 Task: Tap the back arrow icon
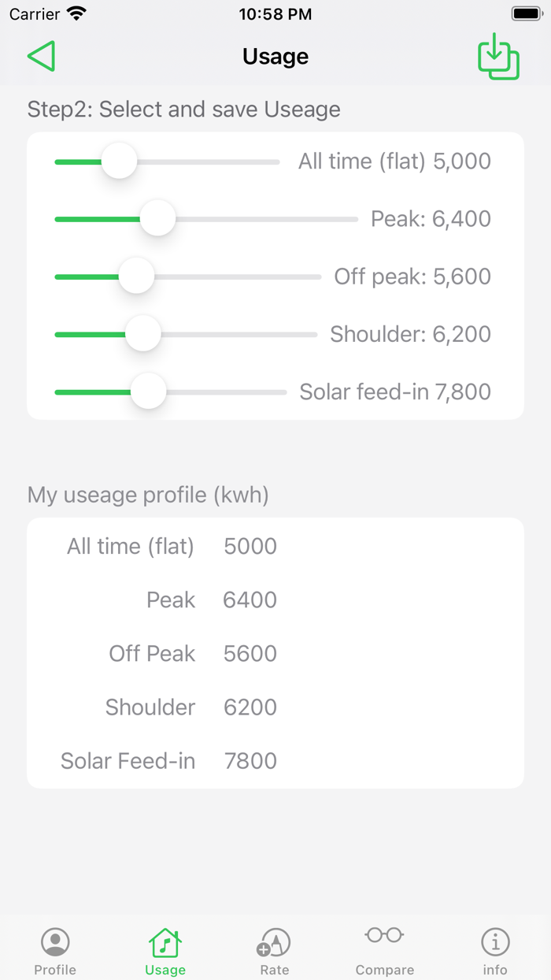(x=41, y=56)
